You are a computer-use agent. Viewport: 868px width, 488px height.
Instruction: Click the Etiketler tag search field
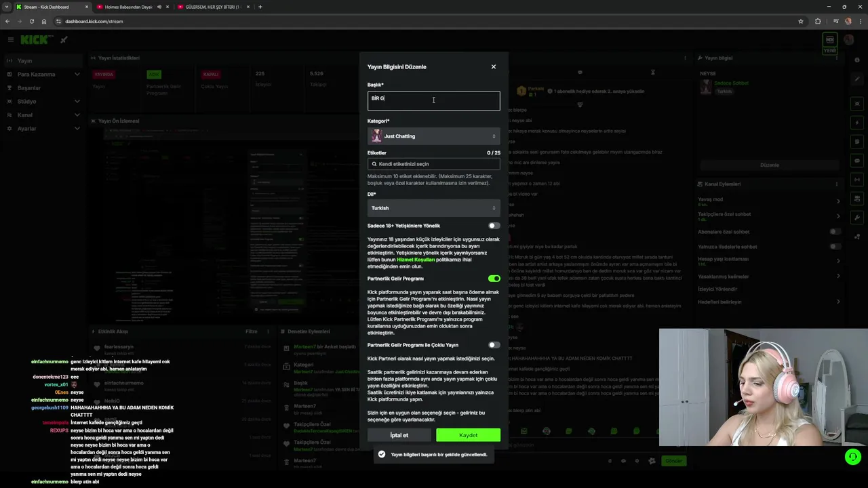pyautogui.click(x=434, y=164)
